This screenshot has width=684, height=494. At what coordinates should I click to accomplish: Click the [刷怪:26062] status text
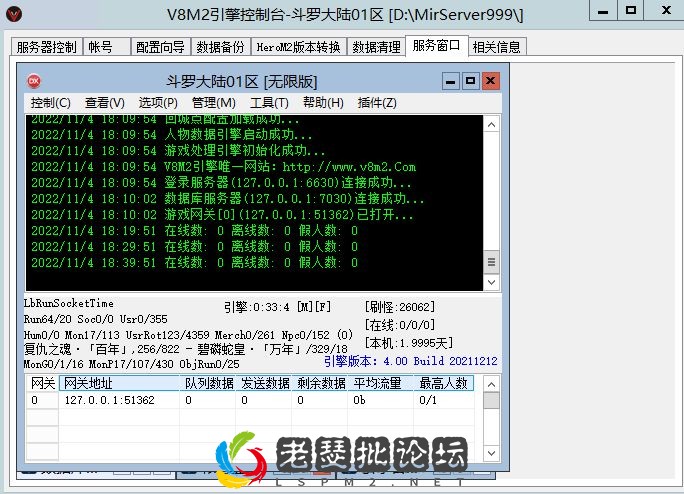point(400,307)
